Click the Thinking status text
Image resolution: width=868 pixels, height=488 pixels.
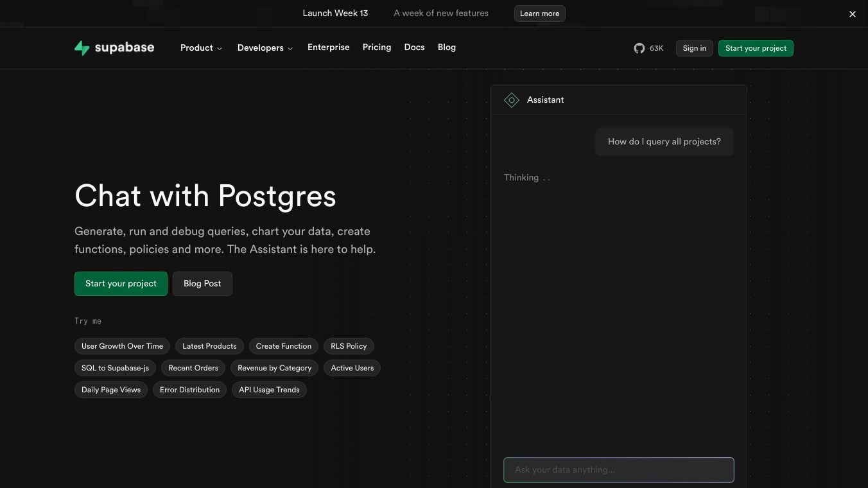point(527,178)
